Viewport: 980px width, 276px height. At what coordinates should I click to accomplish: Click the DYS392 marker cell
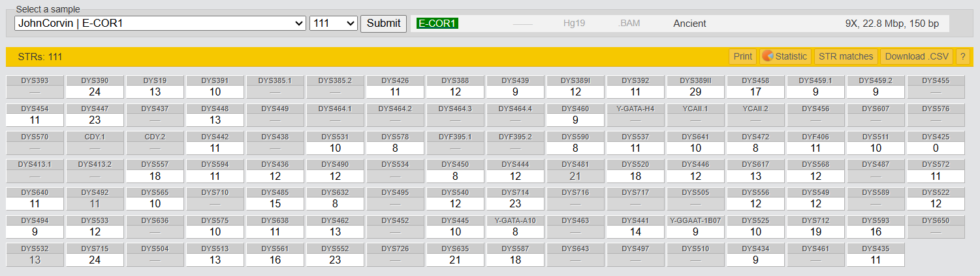coord(635,87)
